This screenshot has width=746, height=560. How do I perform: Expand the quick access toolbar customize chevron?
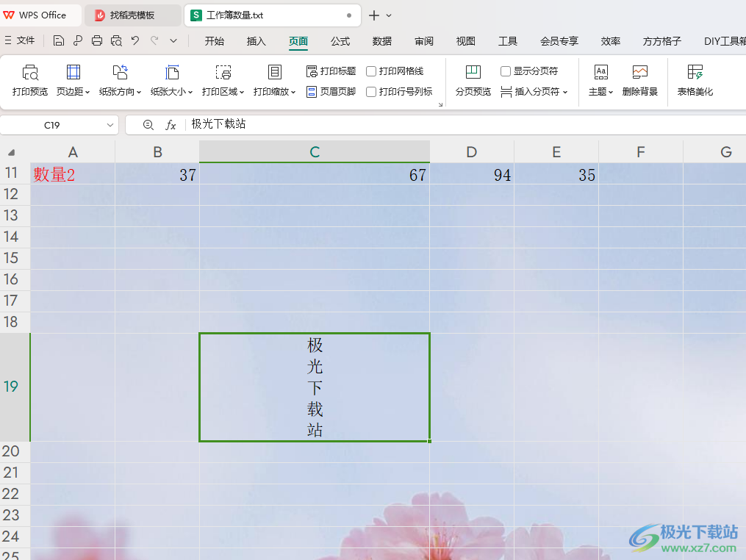click(173, 41)
